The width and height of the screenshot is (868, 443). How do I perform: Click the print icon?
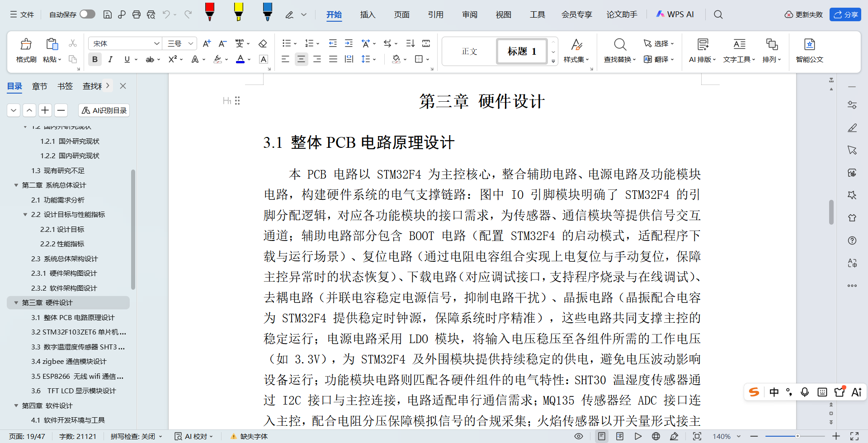tap(137, 14)
